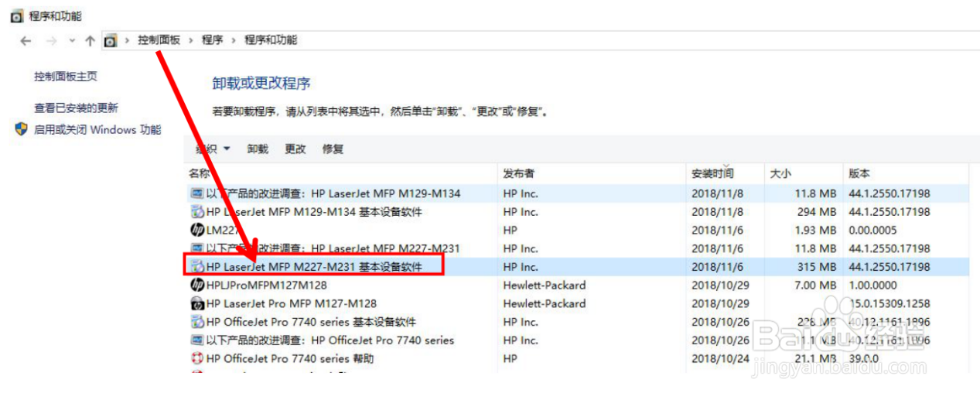Viewport: 980px width, 400px height.
Task: Click icon of OfficeJet 7740 基本设备软件 entry
Action: click(197, 322)
